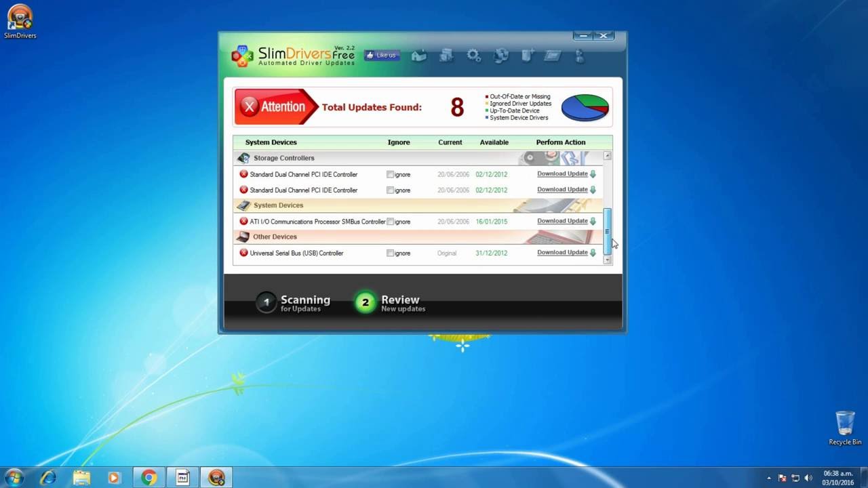Tick ignore for Universal Serial Bus Controller
Image resolution: width=868 pixels, height=488 pixels.
coord(390,253)
